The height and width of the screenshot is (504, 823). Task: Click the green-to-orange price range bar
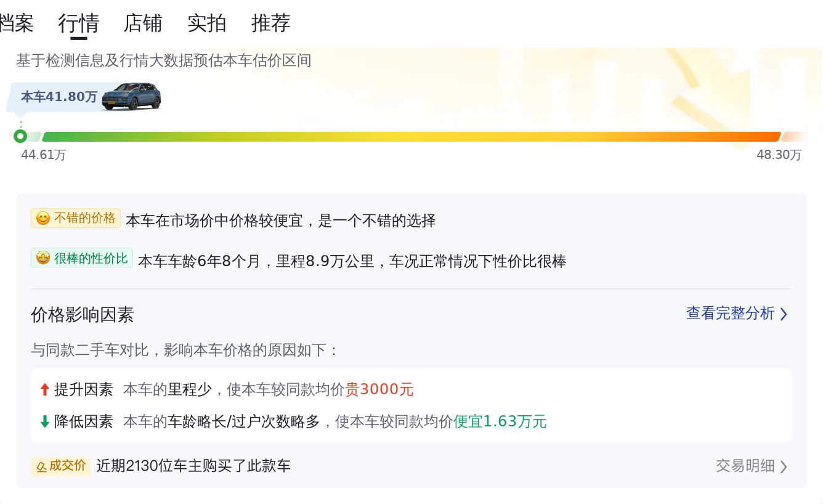tap(411, 137)
